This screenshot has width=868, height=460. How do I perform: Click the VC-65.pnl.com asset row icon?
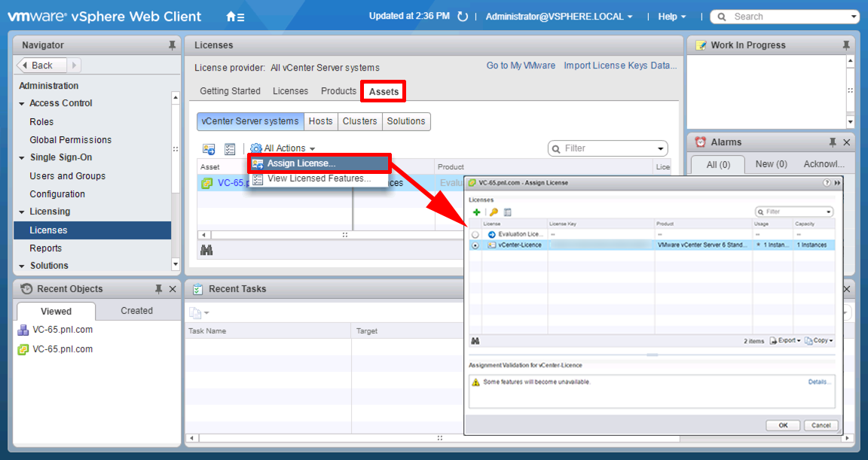point(207,183)
